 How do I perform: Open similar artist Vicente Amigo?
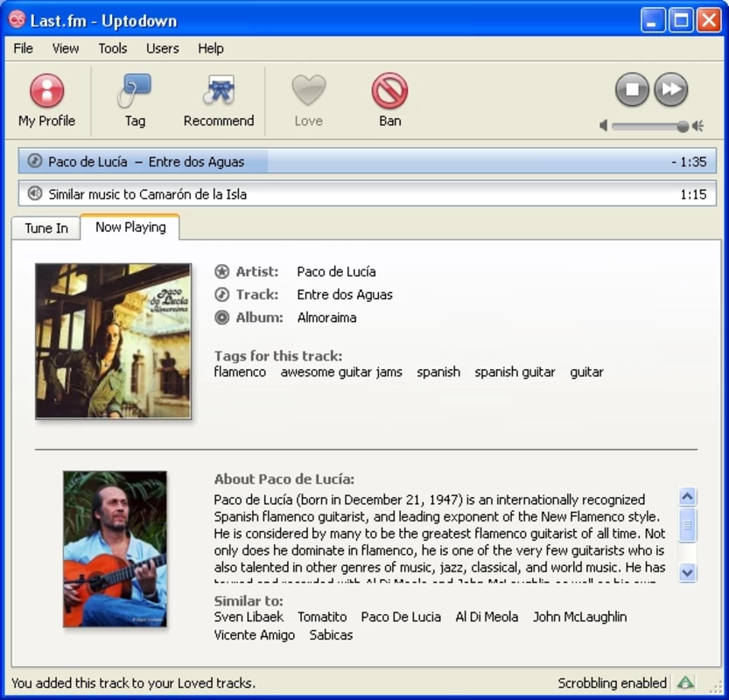tap(255, 634)
